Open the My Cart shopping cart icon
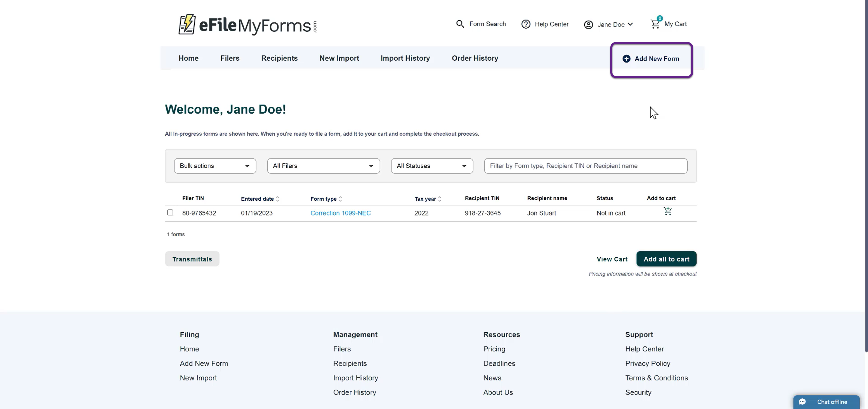The image size is (868, 409). coord(655,24)
